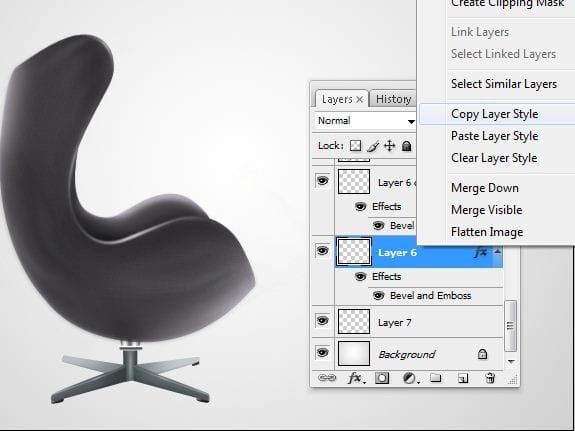
Task: Choose Clear Layer Style
Action: pyautogui.click(x=494, y=158)
